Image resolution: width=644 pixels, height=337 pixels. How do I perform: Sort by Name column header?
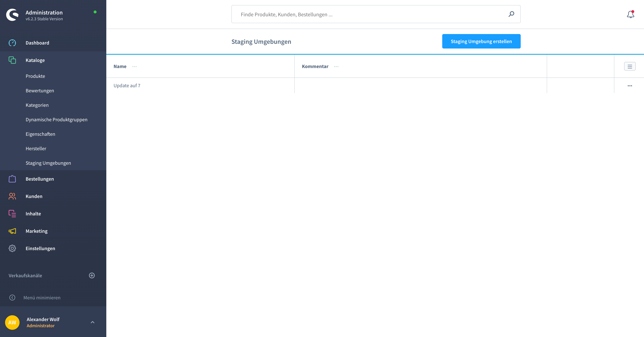pos(120,66)
